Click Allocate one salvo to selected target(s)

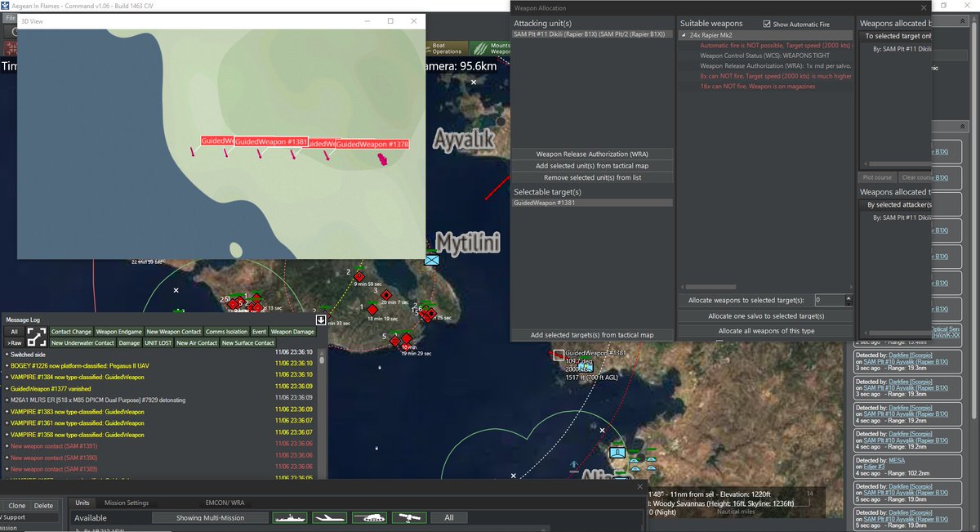tap(765, 315)
